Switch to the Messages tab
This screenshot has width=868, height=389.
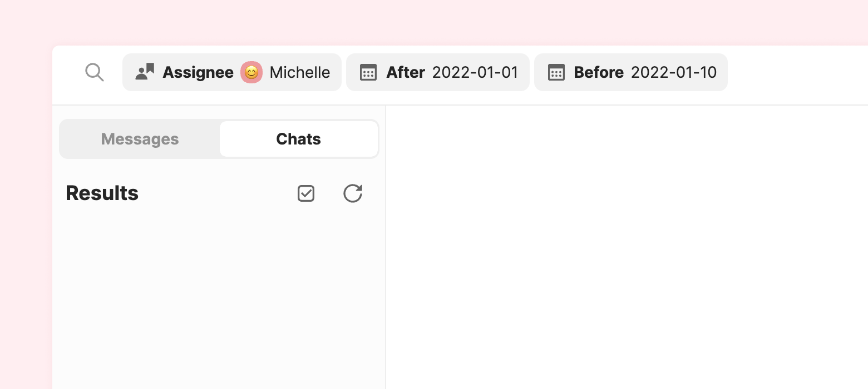point(140,139)
